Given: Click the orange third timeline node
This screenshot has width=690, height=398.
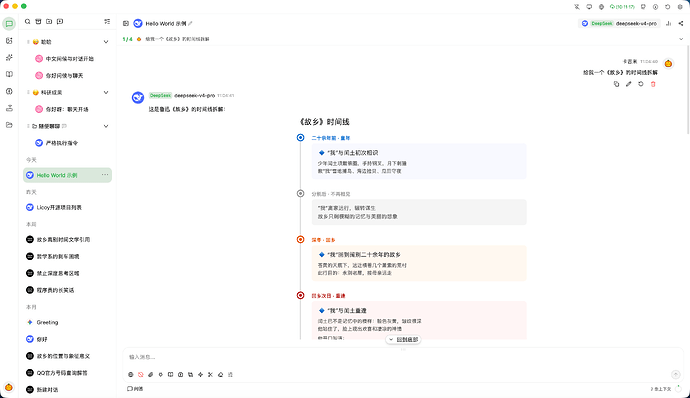Looking at the screenshot, I should tap(301, 240).
